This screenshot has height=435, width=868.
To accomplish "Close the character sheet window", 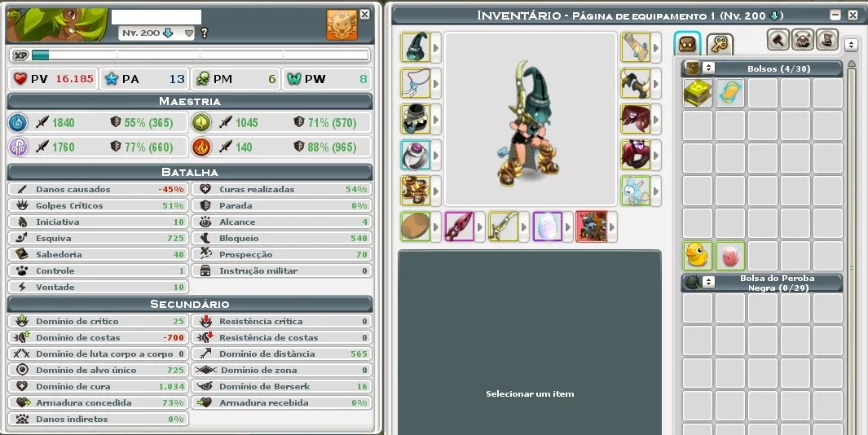I will 365,15.
